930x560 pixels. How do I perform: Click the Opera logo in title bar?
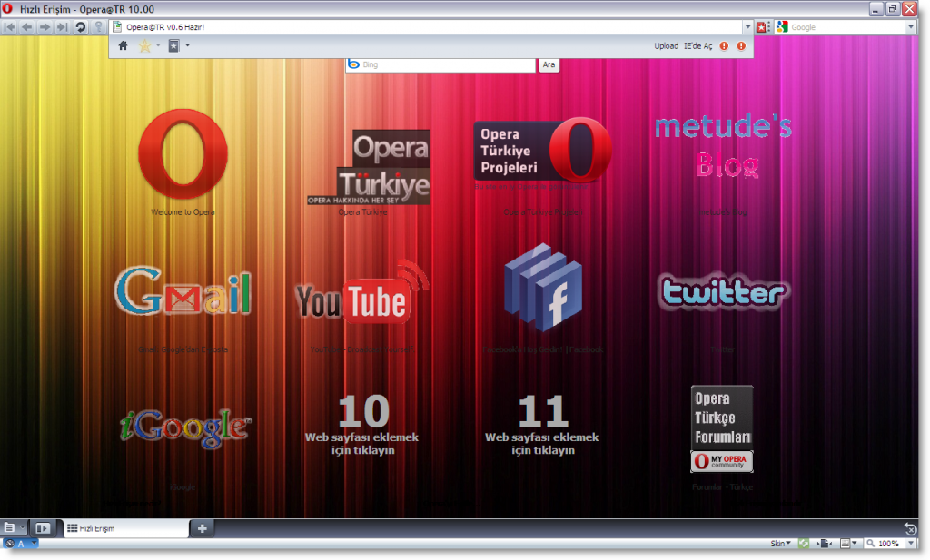[7, 9]
